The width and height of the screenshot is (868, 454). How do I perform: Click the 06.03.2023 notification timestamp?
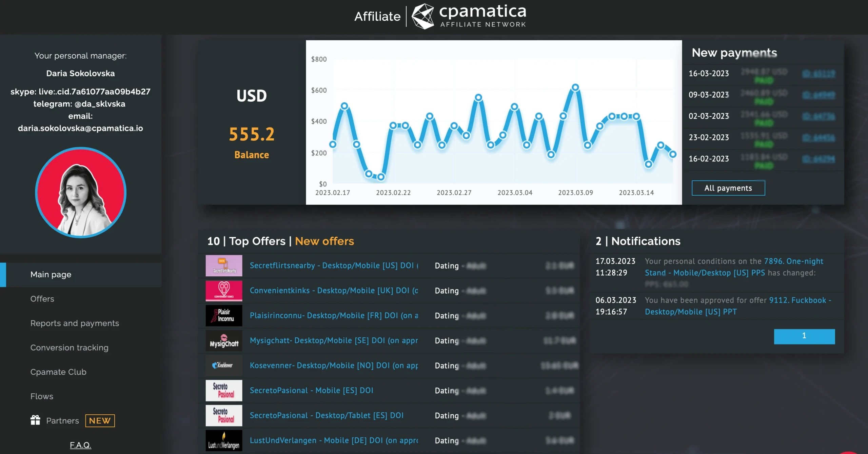[x=616, y=306]
